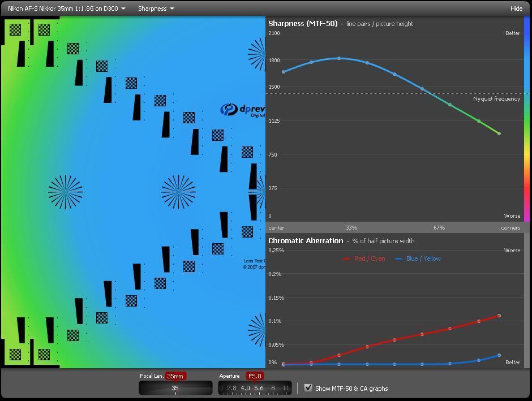Click the center starburst target on chart
The image size is (532, 401).
[x=178, y=192]
